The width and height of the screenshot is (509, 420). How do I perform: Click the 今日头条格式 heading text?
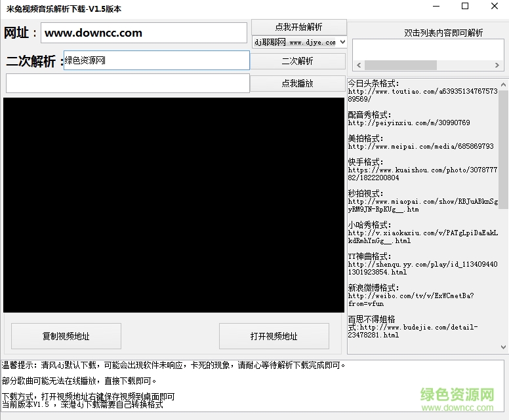(373, 83)
